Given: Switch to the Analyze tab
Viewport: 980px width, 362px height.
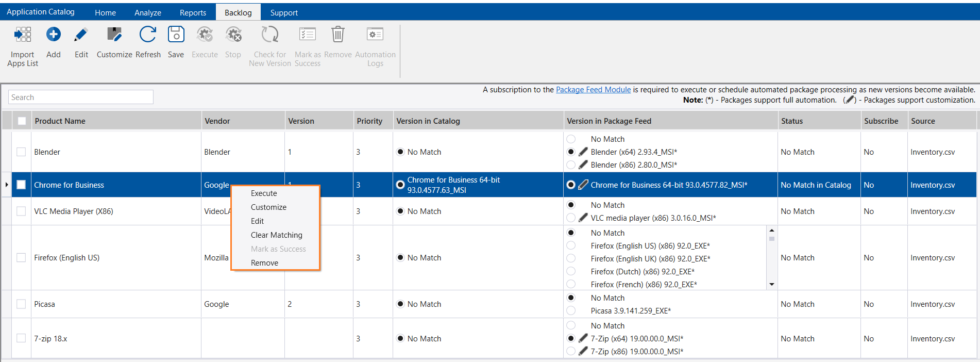Looking at the screenshot, I should (x=147, y=12).
